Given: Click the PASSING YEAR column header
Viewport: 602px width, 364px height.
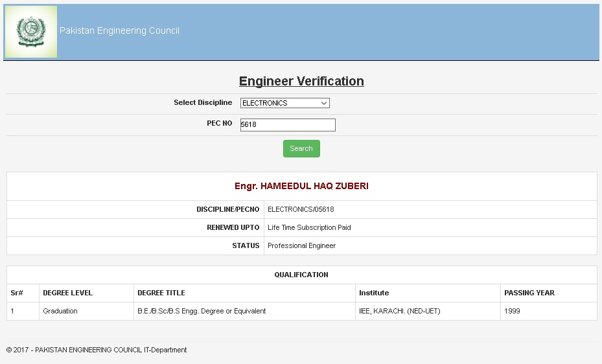Looking at the screenshot, I should [529, 293].
